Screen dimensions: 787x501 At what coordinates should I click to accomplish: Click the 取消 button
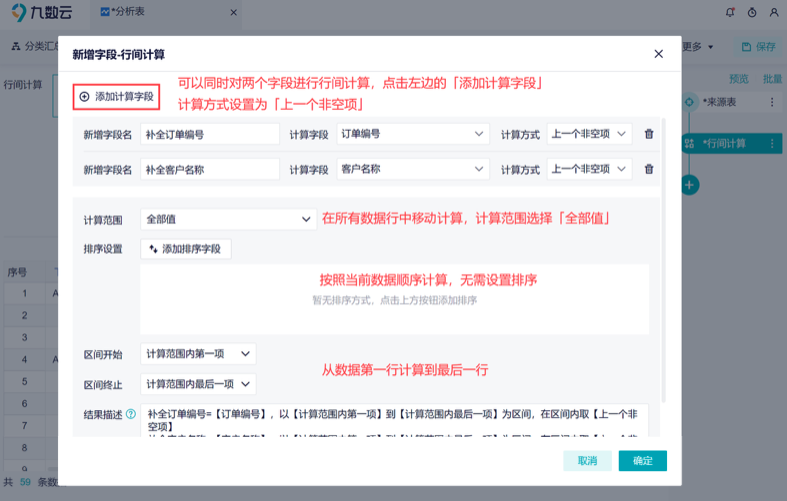(587, 461)
